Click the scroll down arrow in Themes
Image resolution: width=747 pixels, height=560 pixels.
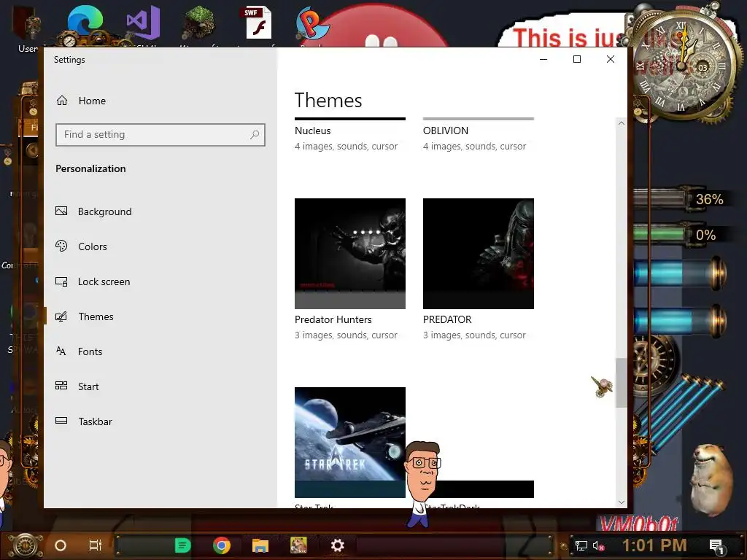622,502
